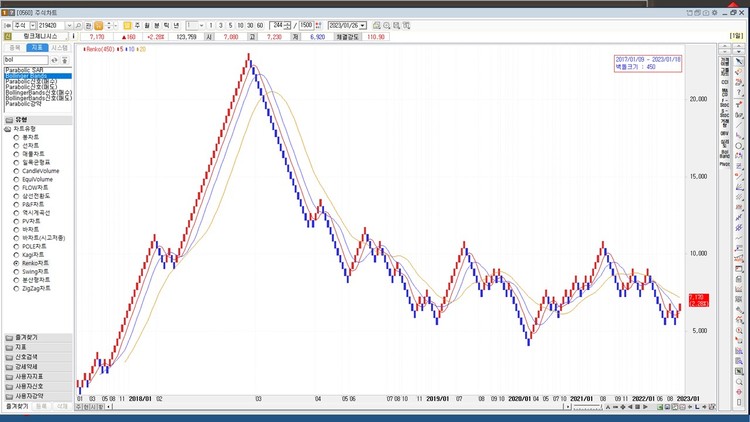Viewport: 750px width, 422px height.
Task: Click the chart zoom slider at bottom
Action: pos(587,407)
